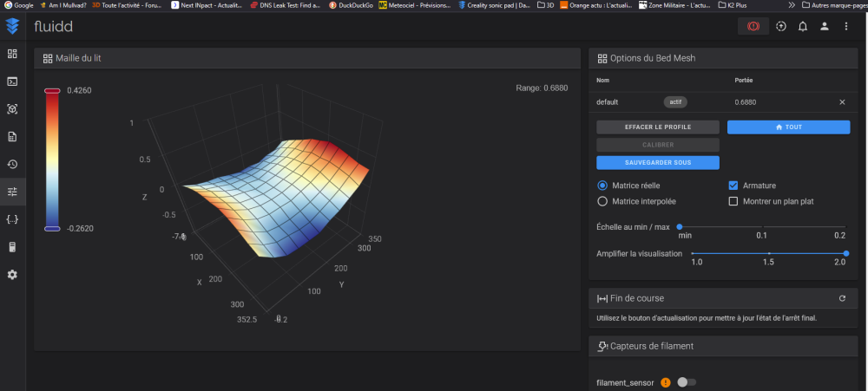This screenshot has width=868, height=391.
Task: Open the bookmarks overflow chevron
Action: pos(791,4)
